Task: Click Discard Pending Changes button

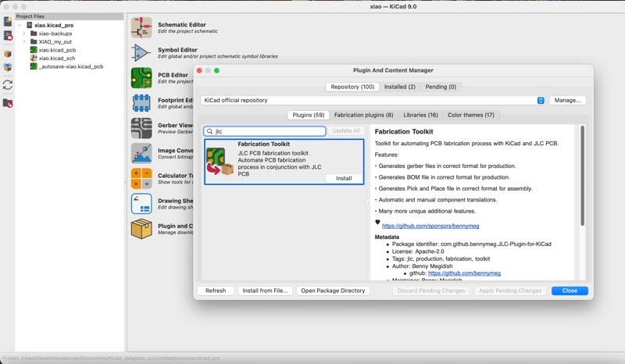Action: pyautogui.click(x=431, y=291)
